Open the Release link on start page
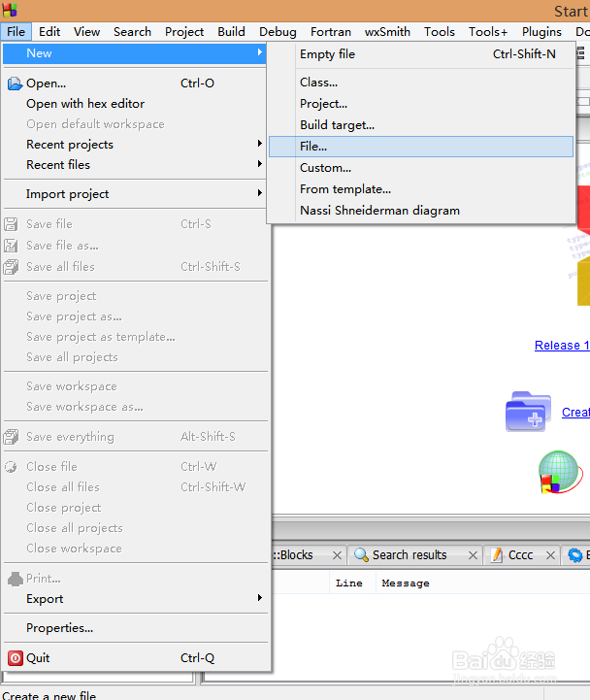The image size is (590, 700). click(x=562, y=346)
